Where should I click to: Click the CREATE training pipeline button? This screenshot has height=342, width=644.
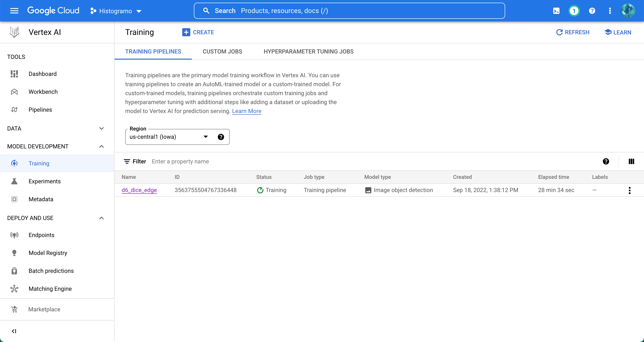coord(198,32)
